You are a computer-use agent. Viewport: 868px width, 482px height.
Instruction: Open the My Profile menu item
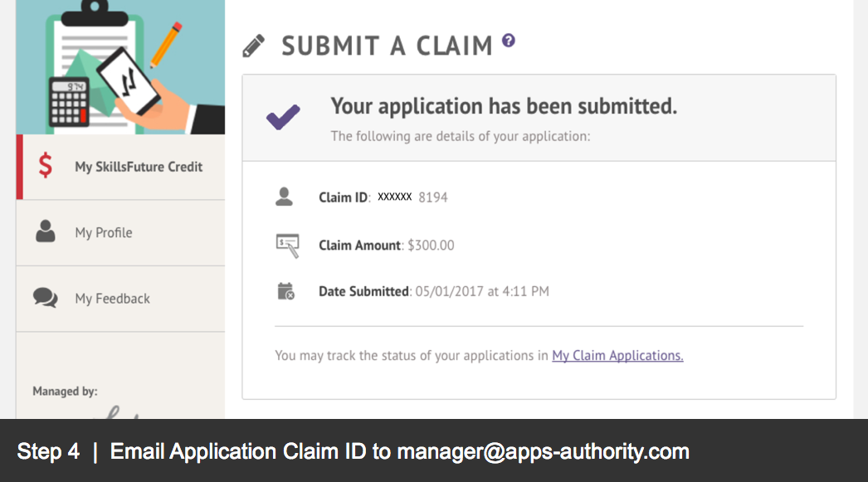120,233
